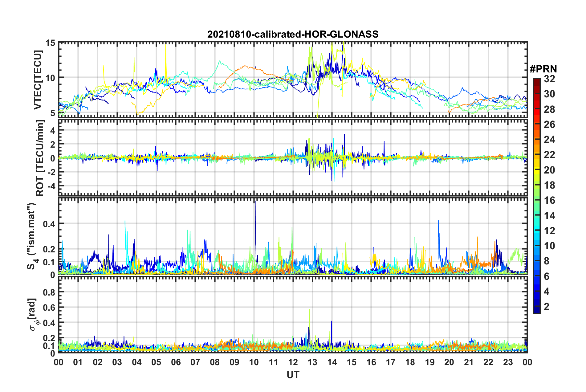Select colorbar tick label 20
The image size is (586, 392).
[549, 170]
